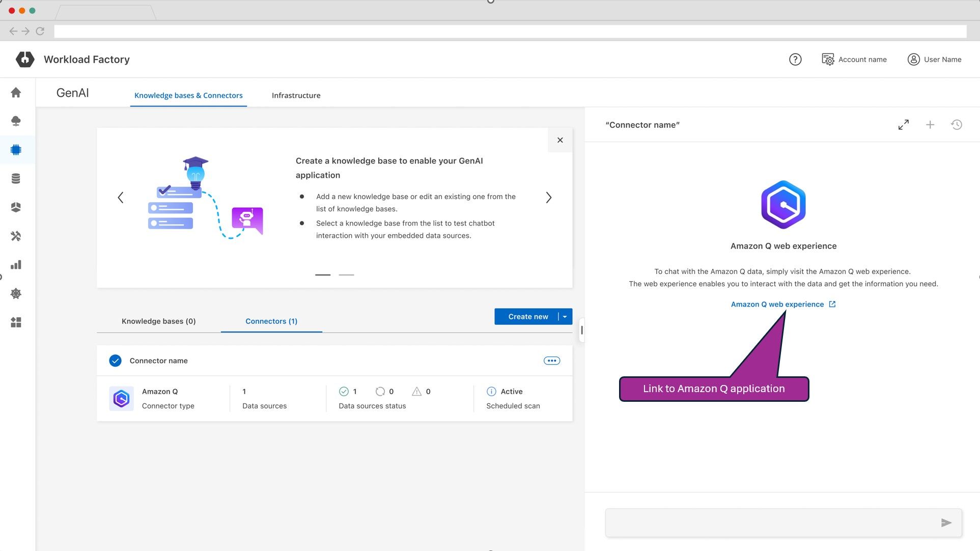Click the chat message input field
The height and width of the screenshot is (551, 980).
[769, 523]
